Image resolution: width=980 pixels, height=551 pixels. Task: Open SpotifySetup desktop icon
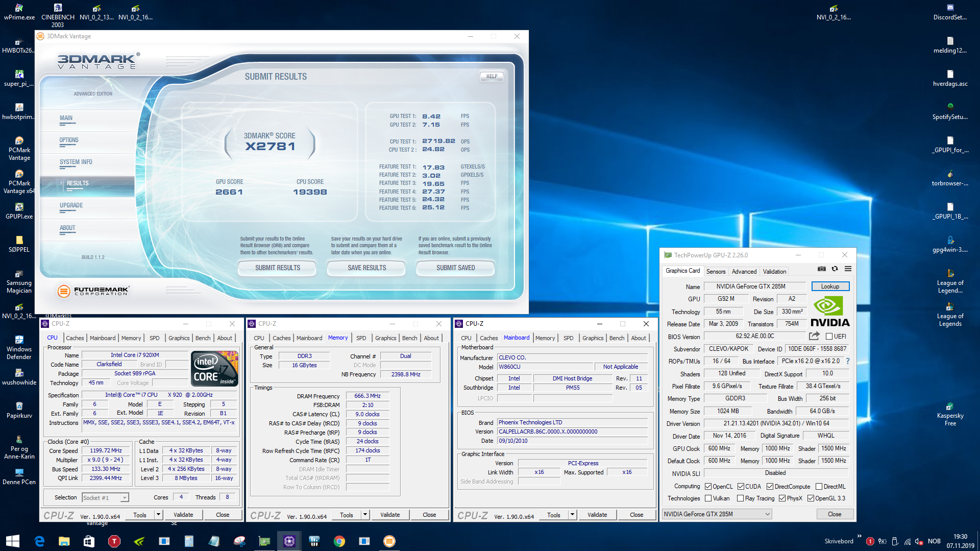(950, 111)
